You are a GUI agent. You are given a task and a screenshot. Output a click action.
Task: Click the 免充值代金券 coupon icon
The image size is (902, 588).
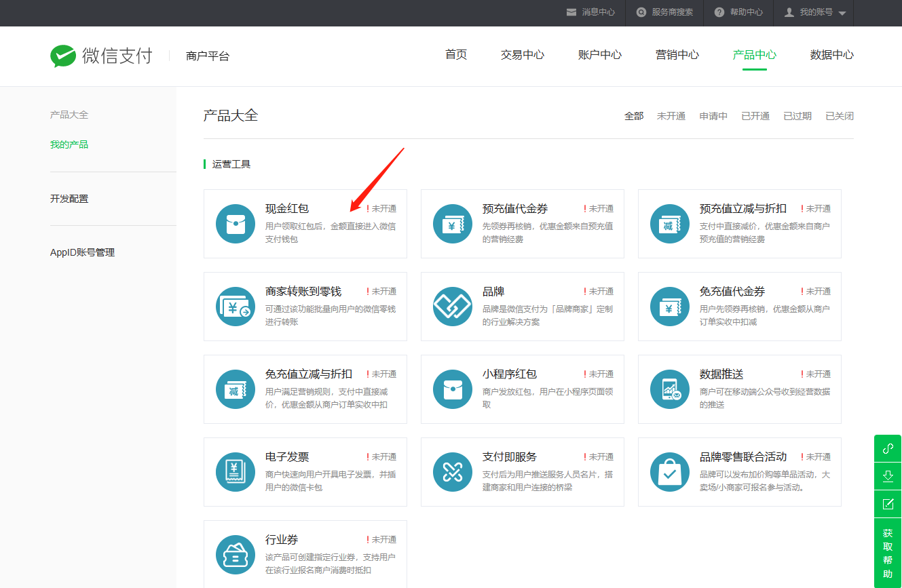point(670,307)
